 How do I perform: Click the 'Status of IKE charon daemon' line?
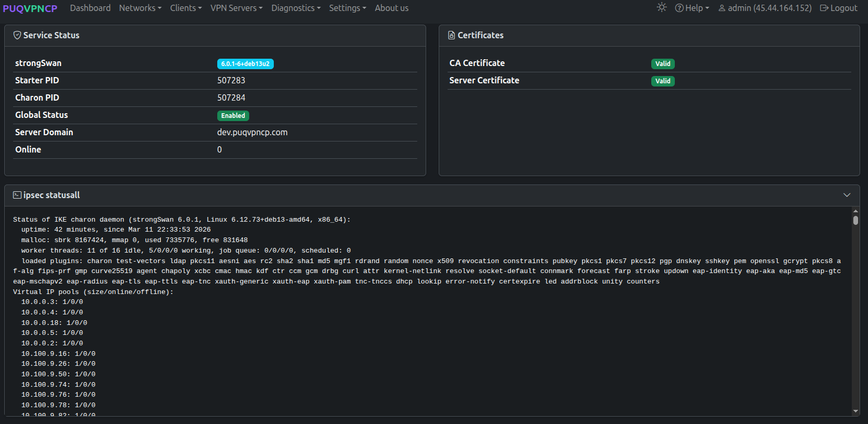182,220
